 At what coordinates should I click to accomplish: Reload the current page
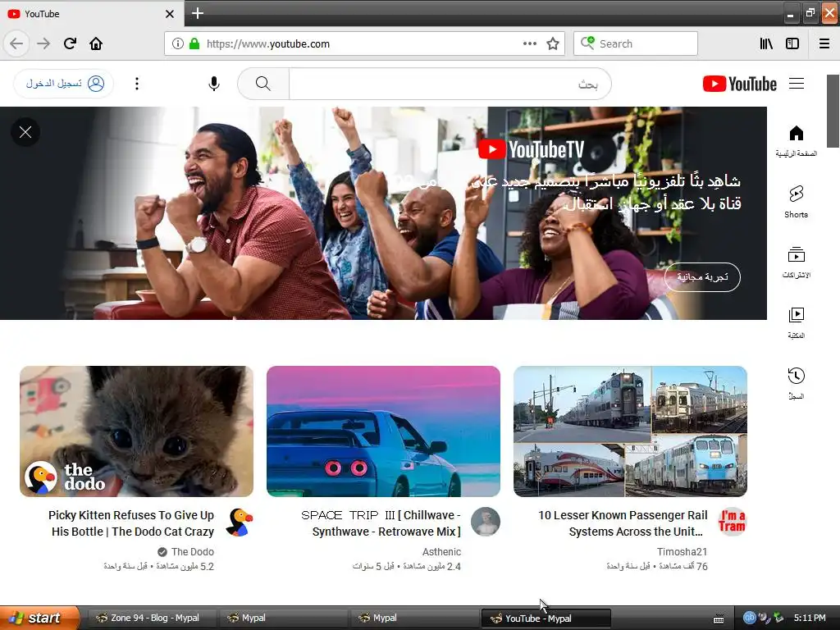coord(71,43)
